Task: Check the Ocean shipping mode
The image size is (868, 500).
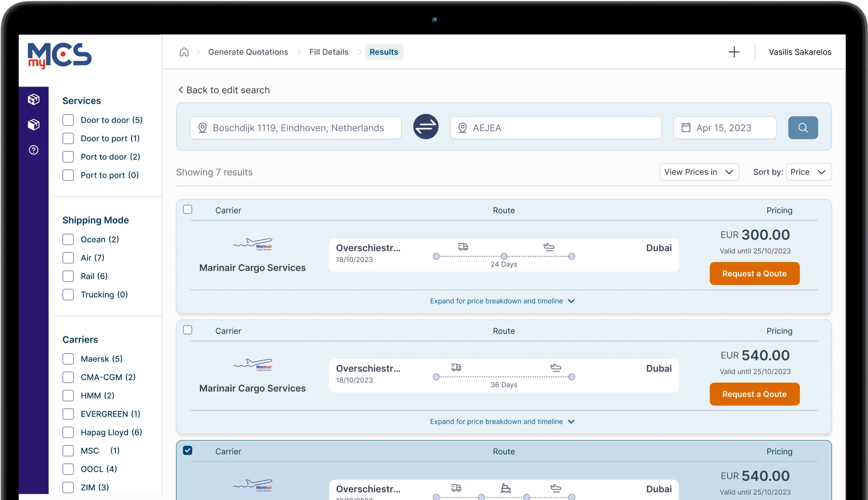Action: point(68,239)
